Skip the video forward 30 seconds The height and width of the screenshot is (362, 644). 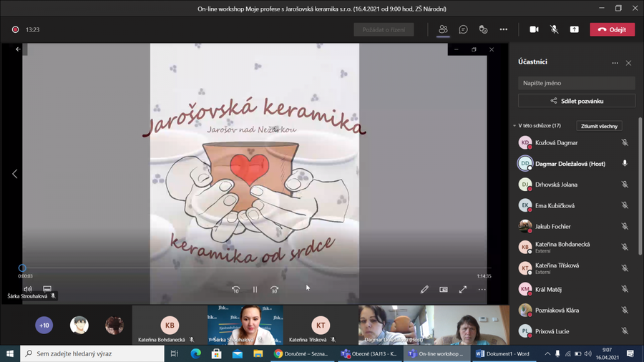[x=274, y=290]
